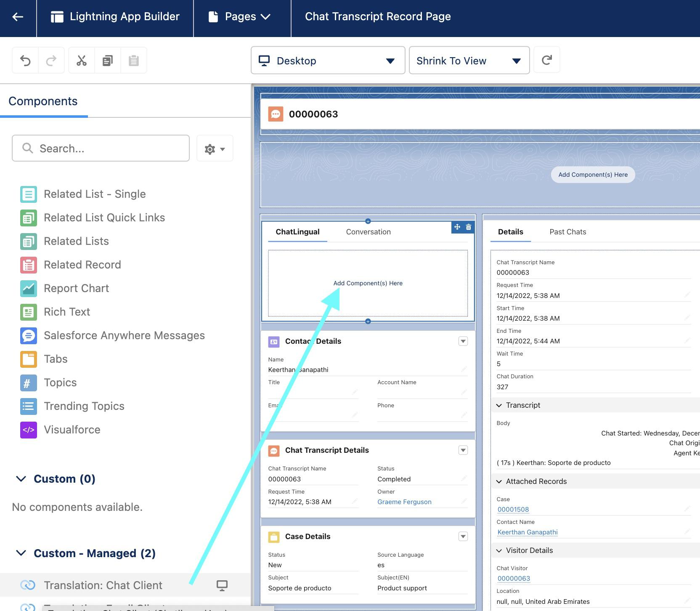Click the Chat Transcript Record Page title

point(378,16)
